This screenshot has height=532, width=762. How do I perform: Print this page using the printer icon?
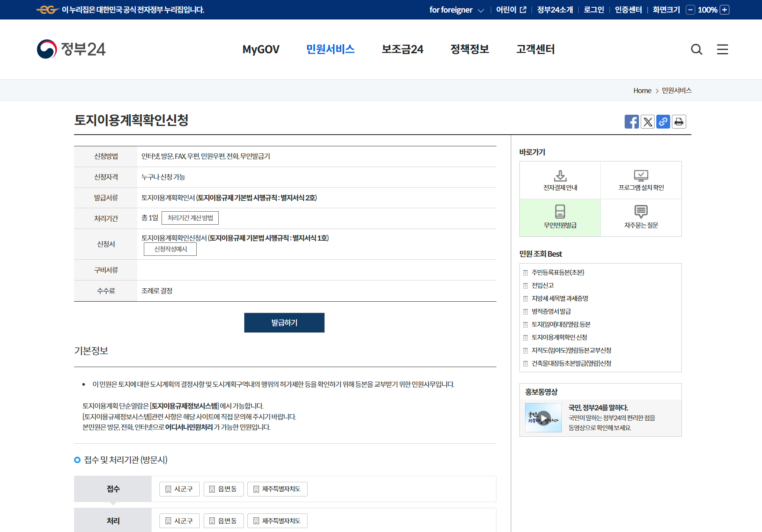tap(678, 122)
